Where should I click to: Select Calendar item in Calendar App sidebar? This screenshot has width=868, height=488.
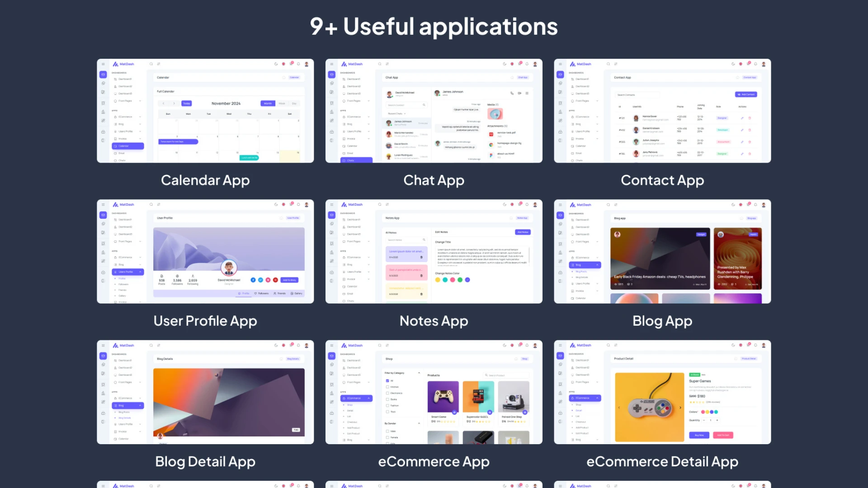pyautogui.click(x=128, y=146)
